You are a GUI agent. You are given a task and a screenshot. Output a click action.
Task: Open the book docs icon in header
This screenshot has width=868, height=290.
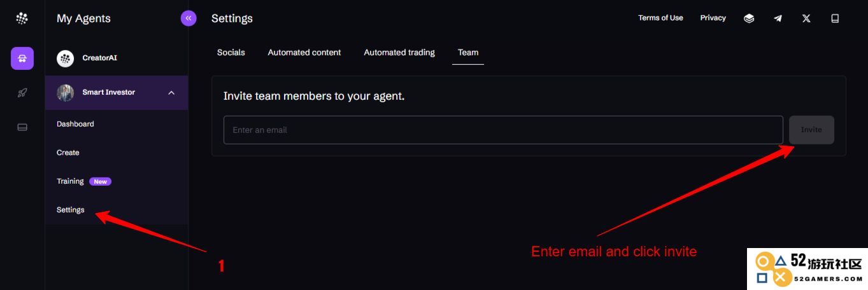tap(835, 18)
